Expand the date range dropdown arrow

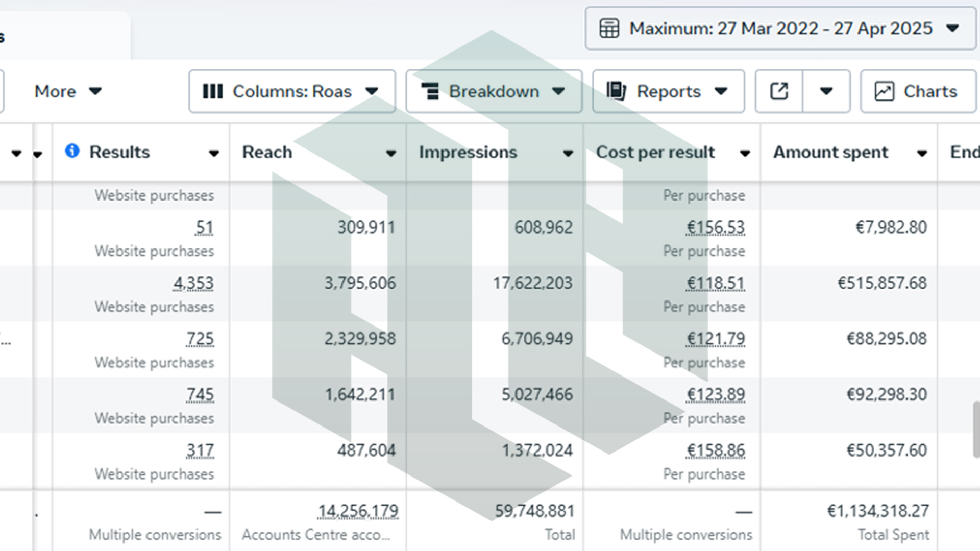[x=952, y=28]
